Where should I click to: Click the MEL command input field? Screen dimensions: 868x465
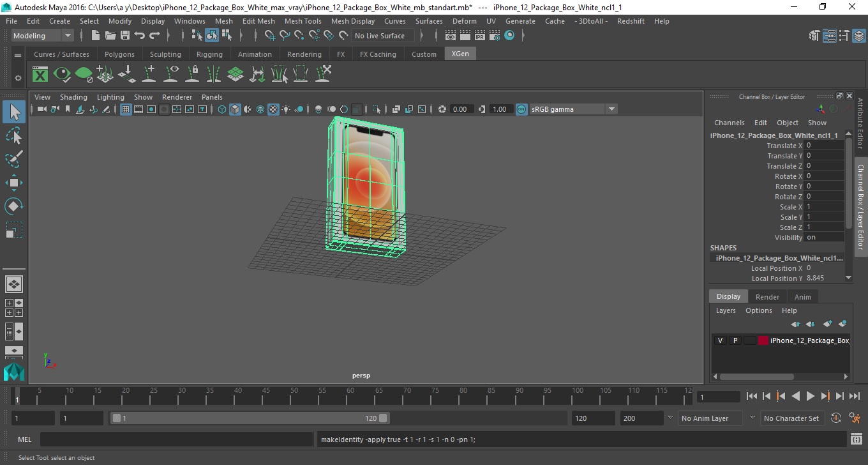point(176,439)
